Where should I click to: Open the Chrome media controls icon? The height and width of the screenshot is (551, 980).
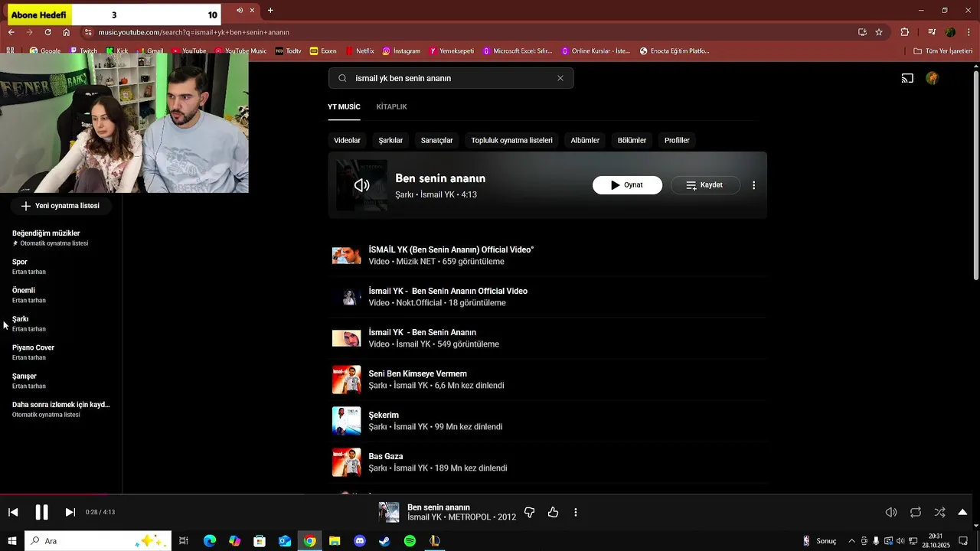(x=932, y=32)
